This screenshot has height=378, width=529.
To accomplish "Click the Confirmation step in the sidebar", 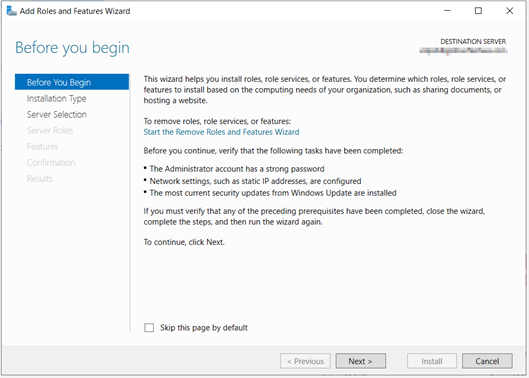I will (x=51, y=163).
